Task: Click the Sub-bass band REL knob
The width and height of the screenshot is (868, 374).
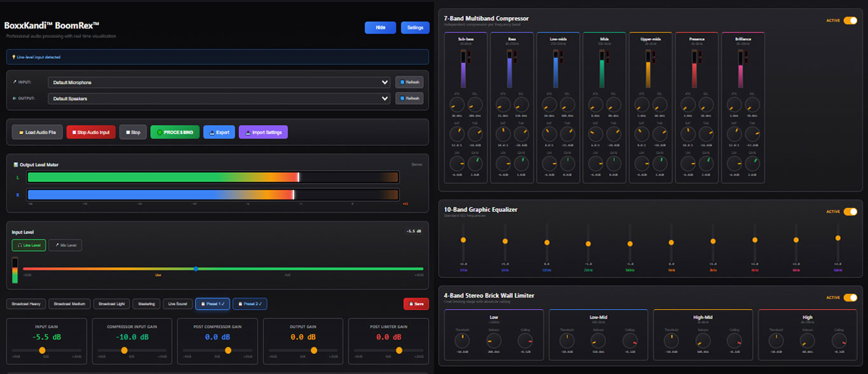Action: (475, 106)
